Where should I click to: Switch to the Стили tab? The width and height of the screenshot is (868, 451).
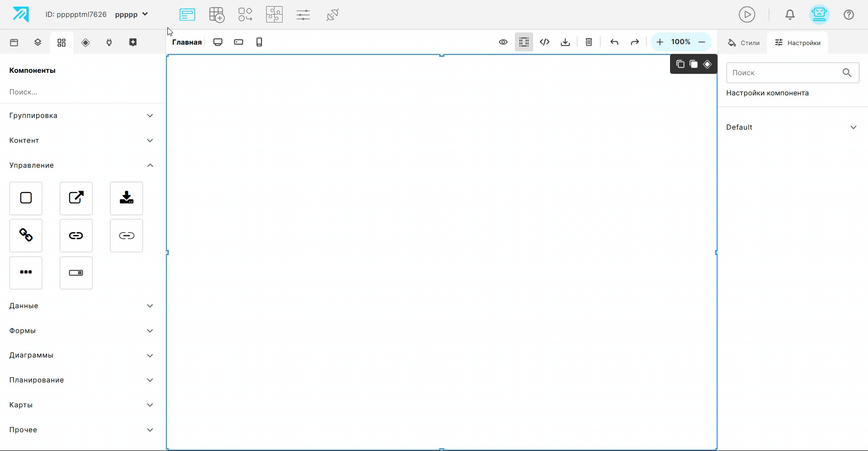(x=743, y=43)
